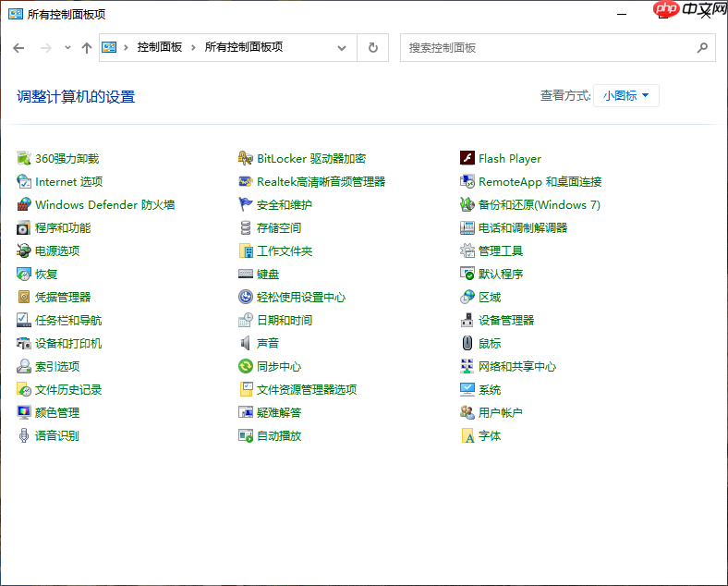The image size is (728, 586).
Task: Open the 凭据管理器 safe icon
Action: 24,298
